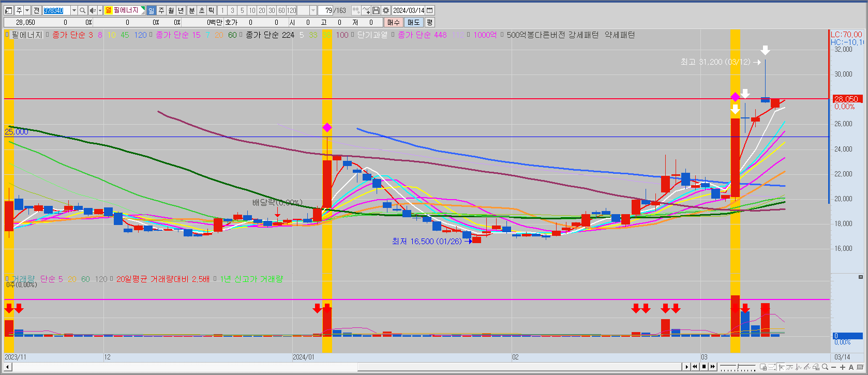Screen dimensions: 868x375
Task: Open the custom interval dropdown arrow
Action: [313, 10]
